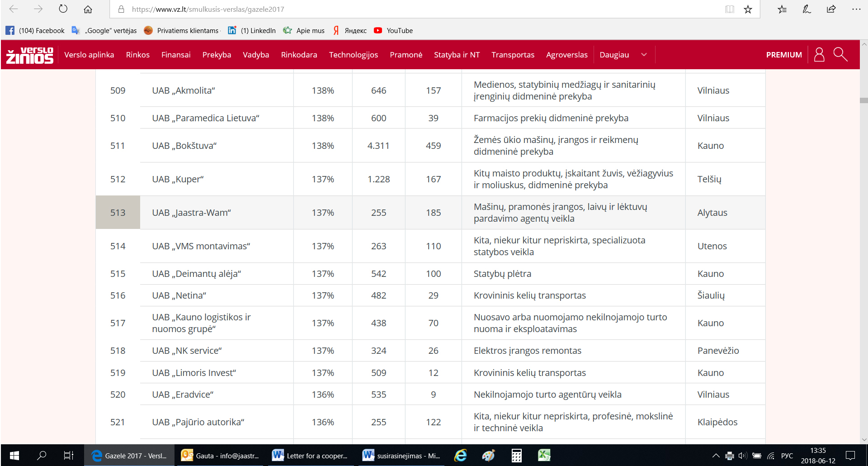Open Task View on taskbar

click(x=69, y=456)
